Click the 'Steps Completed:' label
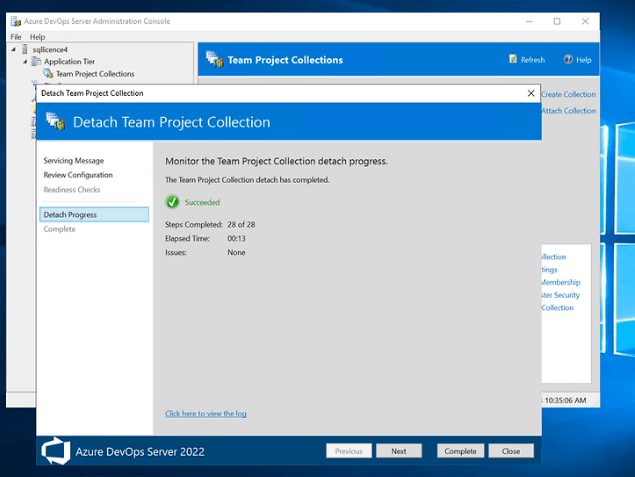The image size is (635, 477). click(x=194, y=224)
